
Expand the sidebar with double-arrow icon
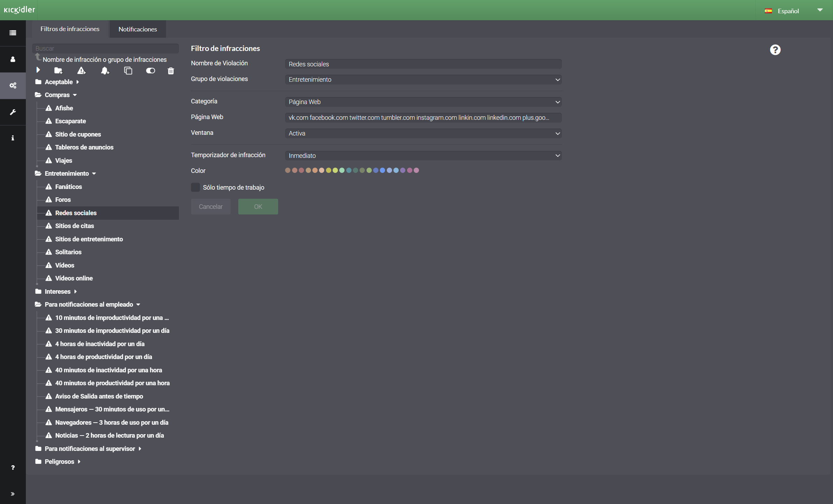(x=13, y=494)
